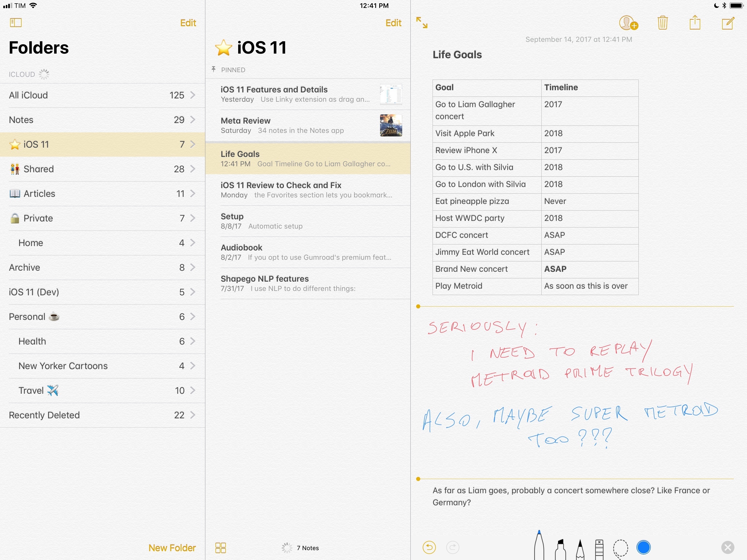
Task: Select the marker highlighter tool
Action: [560, 549]
